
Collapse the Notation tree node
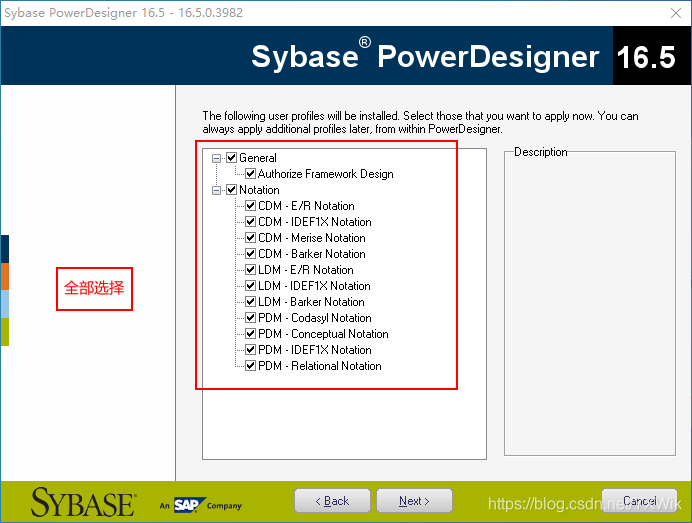(216, 190)
